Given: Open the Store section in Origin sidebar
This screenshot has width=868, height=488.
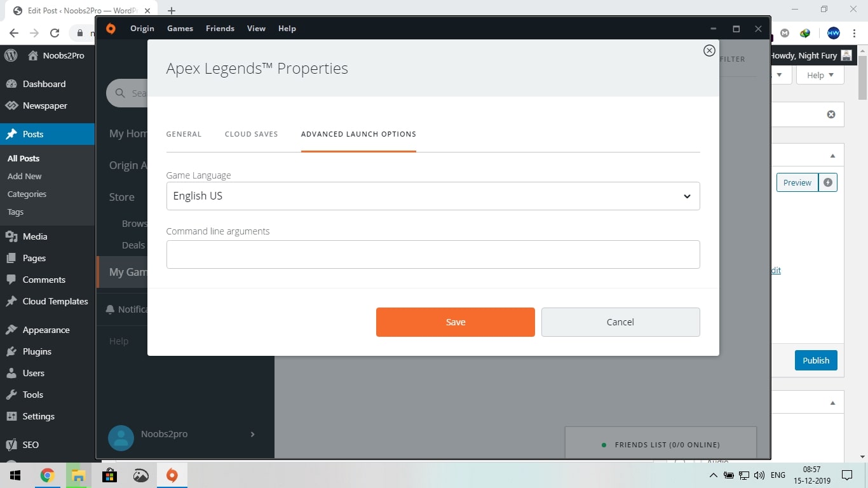Looking at the screenshot, I should pyautogui.click(x=121, y=197).
